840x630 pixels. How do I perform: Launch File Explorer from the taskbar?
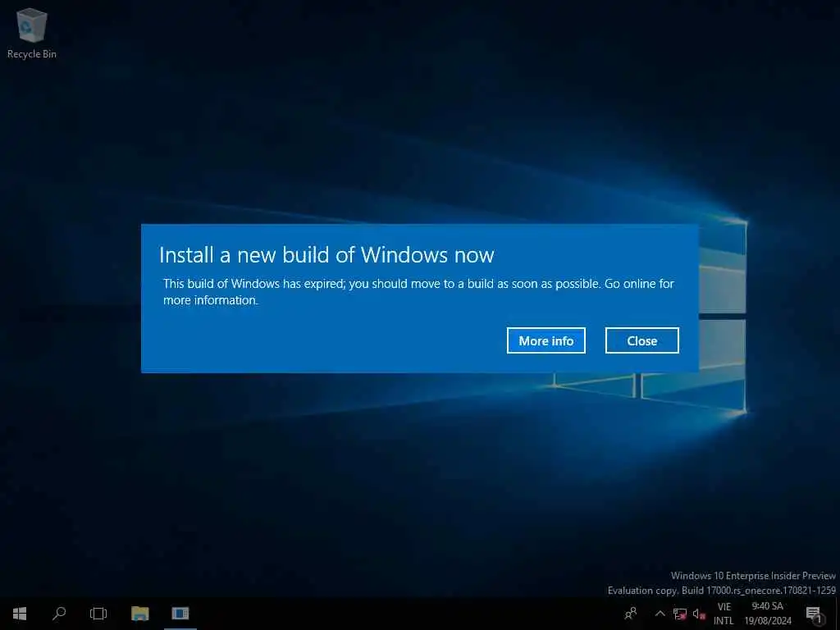pos(139,614)
